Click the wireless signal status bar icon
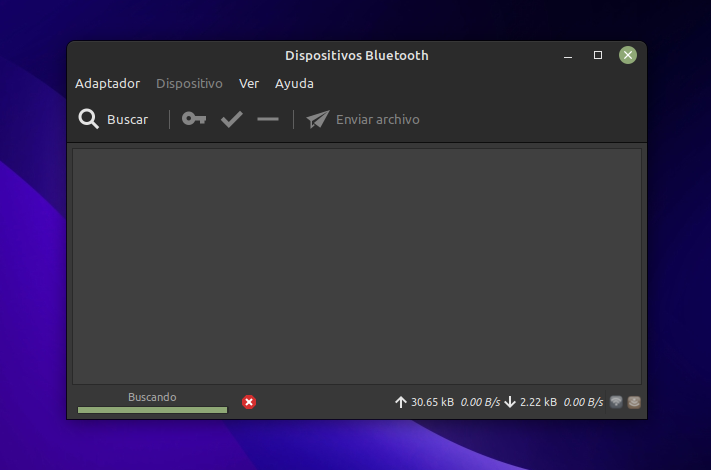711x470 pixels. pyautogui.click(x=616, y=402)
